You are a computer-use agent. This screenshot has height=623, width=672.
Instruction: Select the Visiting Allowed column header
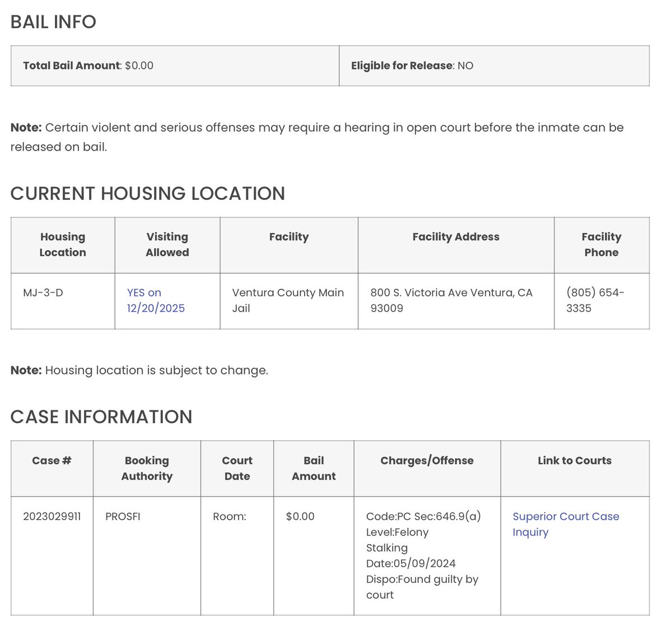click(167, 245)
